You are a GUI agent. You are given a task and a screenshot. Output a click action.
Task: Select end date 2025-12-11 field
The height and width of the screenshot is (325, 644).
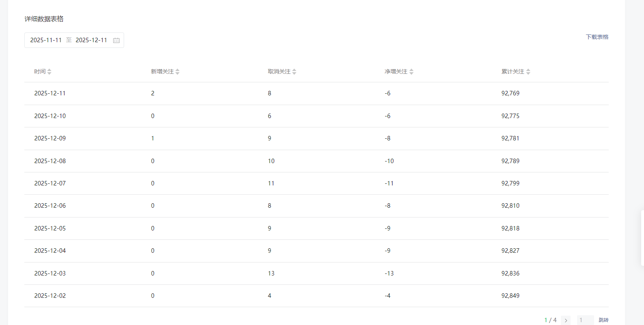(91, 40)
